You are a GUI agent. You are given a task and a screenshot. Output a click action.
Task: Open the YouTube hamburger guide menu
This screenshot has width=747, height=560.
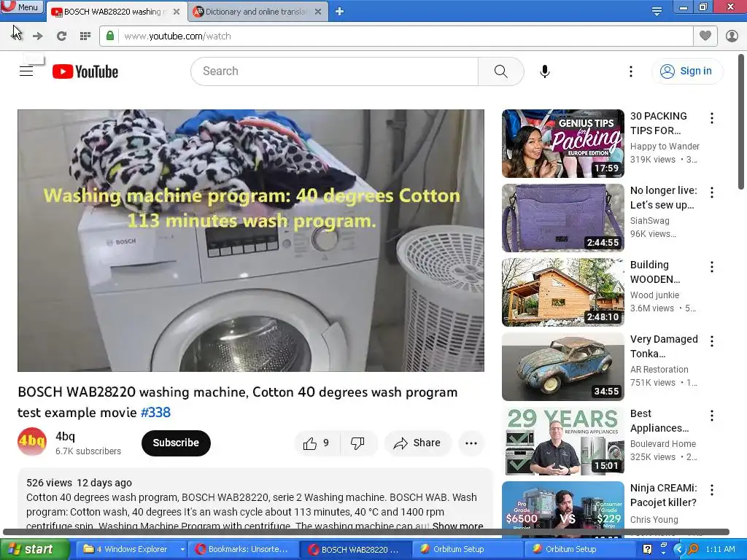(x=26, y=71)
